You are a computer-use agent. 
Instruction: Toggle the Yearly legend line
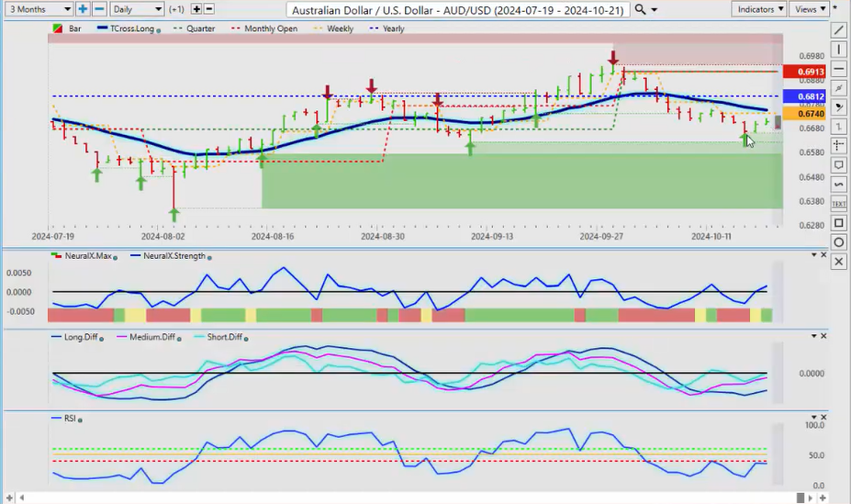tap(388, 28)
